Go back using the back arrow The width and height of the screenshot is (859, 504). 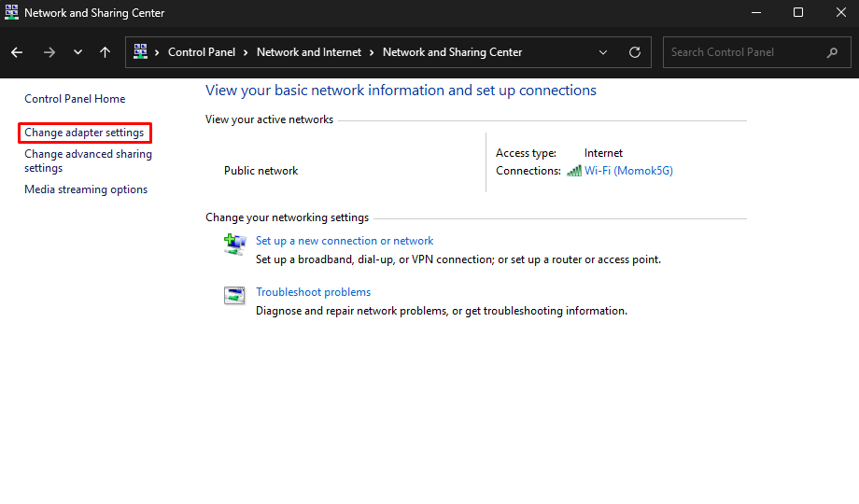[17, 52]
